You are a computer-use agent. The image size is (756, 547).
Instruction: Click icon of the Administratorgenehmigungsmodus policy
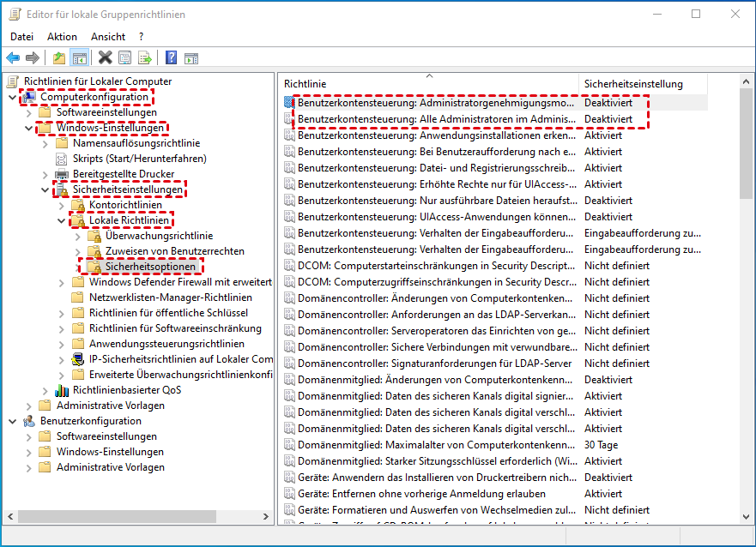289,103
